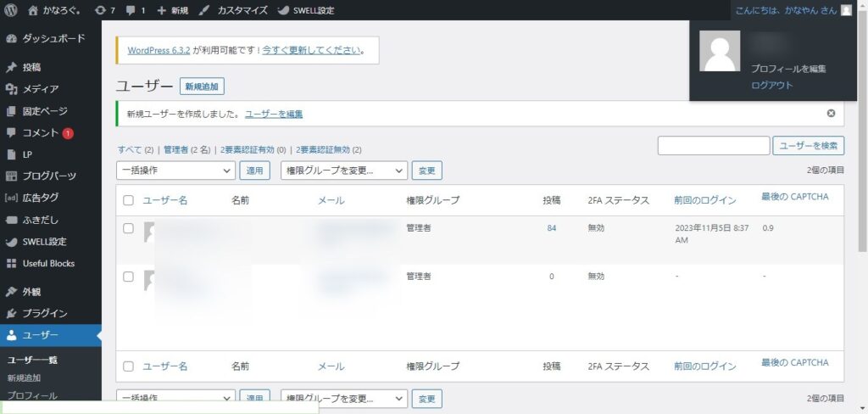Click the ログアウト logout link
868x414 pixels.
[771, 85]
